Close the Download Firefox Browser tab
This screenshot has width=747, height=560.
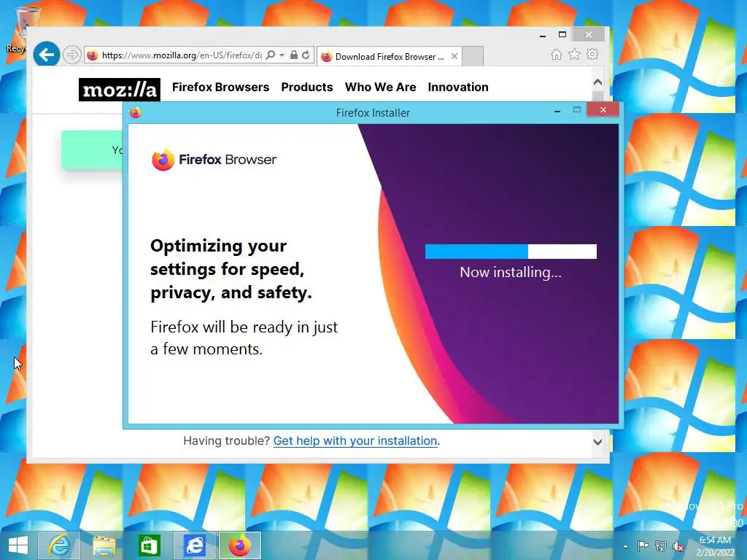(454, 56)
